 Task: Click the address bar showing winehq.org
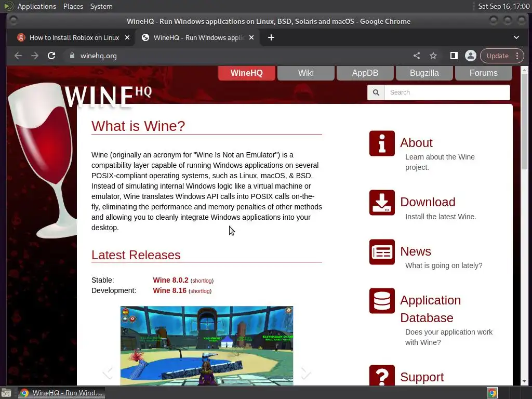237,56
